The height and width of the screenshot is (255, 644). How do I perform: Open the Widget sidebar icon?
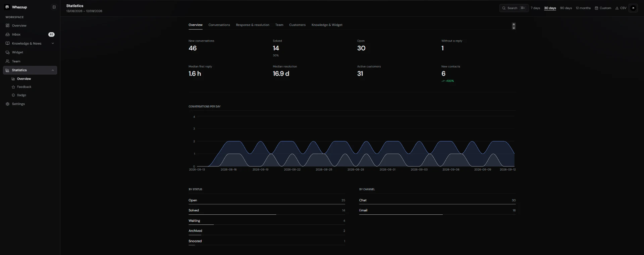point(7,52)
